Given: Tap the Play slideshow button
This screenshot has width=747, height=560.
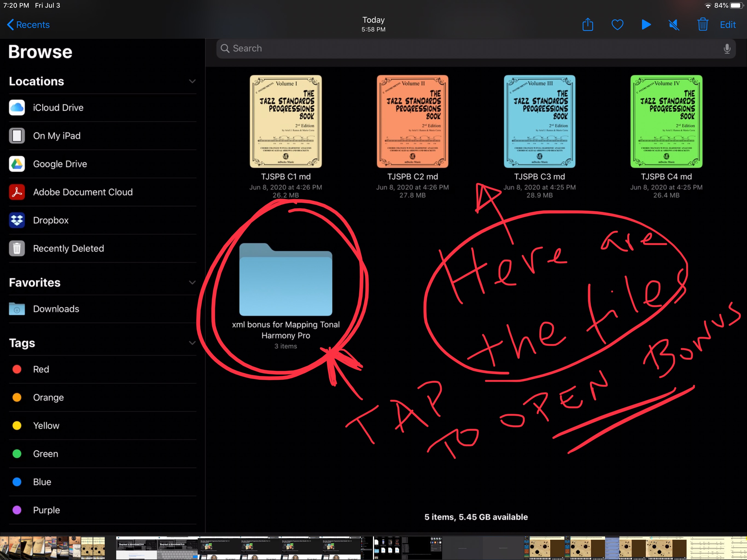Looking at the screenshot, I should click(646, 25).
